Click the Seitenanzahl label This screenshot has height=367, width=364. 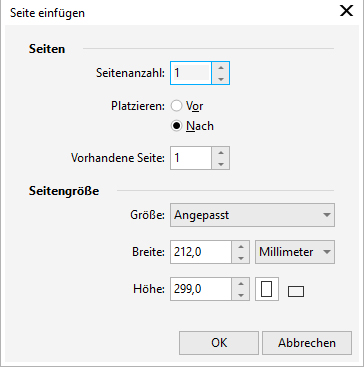click(x=131, y=73)
